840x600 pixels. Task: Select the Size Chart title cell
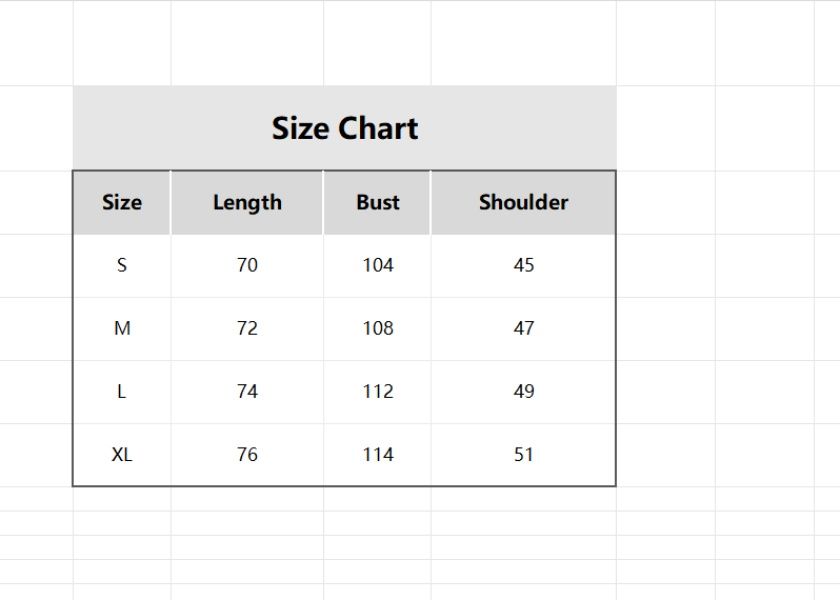[344, 128]
